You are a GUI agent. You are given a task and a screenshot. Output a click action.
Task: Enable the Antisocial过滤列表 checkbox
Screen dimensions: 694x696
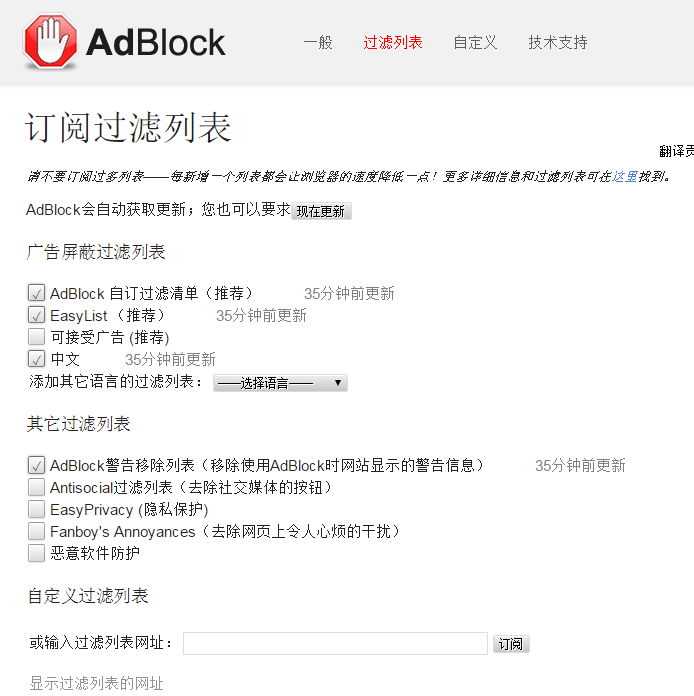[x=37, y=488]
